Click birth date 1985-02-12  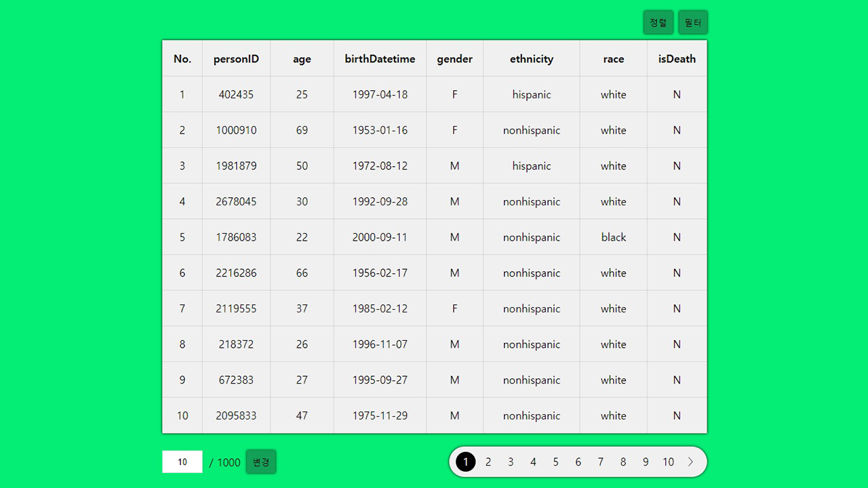pyautogui.click(x=380, y=308)
